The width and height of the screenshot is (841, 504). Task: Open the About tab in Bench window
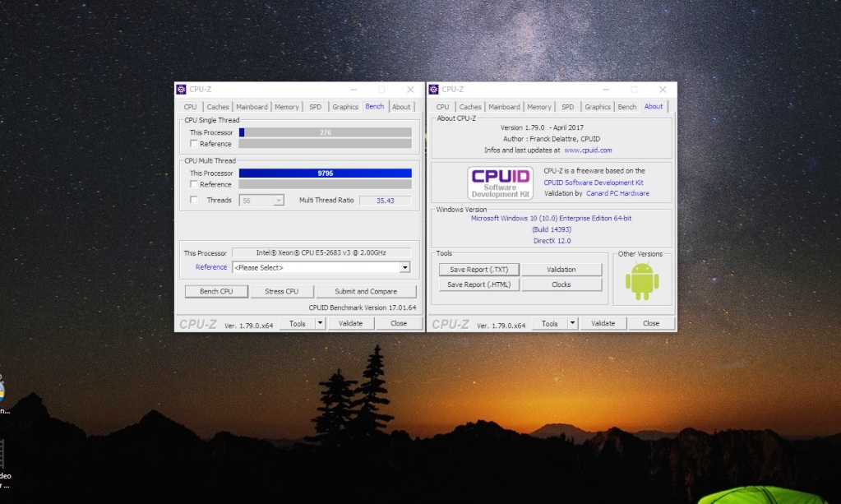(401, 107)
